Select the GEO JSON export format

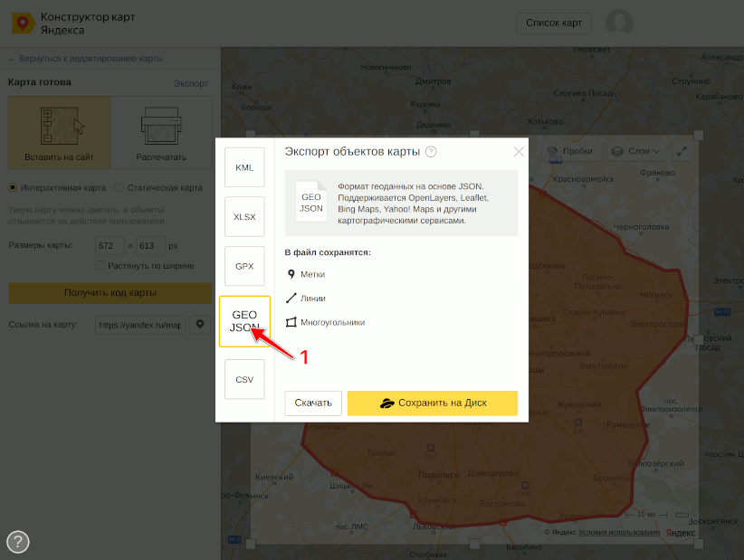[244, 321]
